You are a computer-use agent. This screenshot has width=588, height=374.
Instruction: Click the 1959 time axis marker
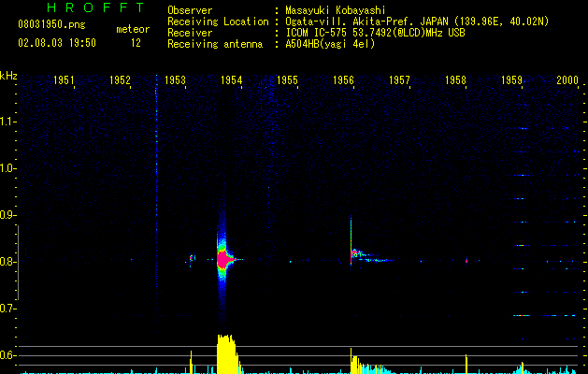pos(511,79)
